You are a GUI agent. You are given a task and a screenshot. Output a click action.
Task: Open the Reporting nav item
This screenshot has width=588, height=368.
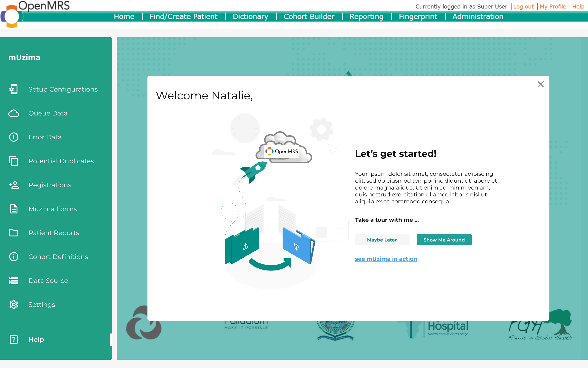(x=366, y=16)
